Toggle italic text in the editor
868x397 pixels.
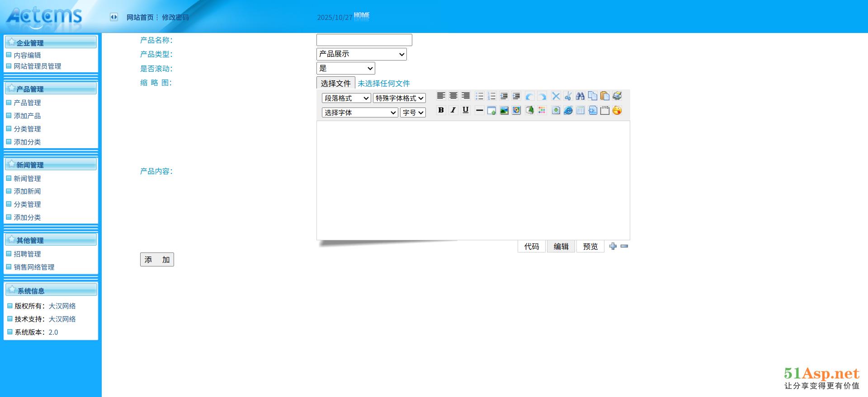(453, 110)
